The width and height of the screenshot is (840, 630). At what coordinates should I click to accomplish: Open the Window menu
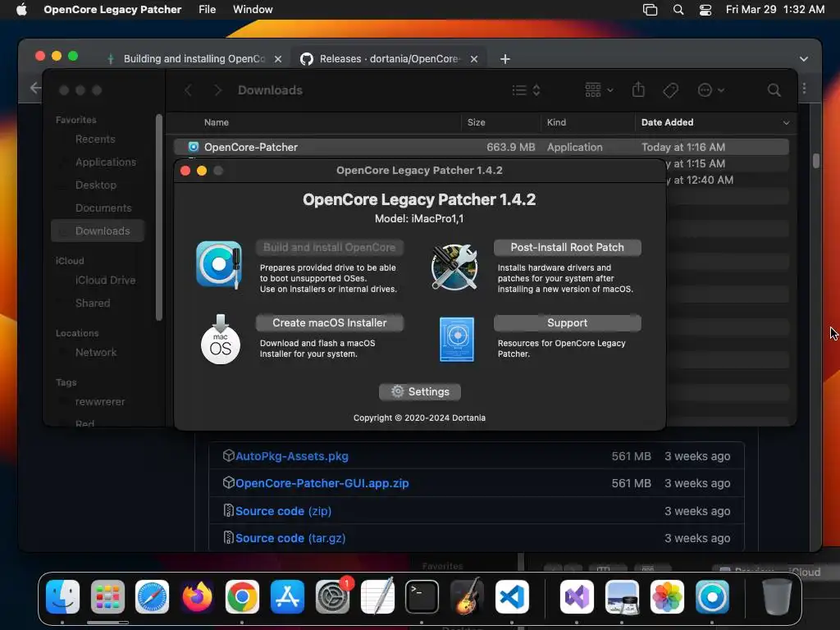click(253, 10)
